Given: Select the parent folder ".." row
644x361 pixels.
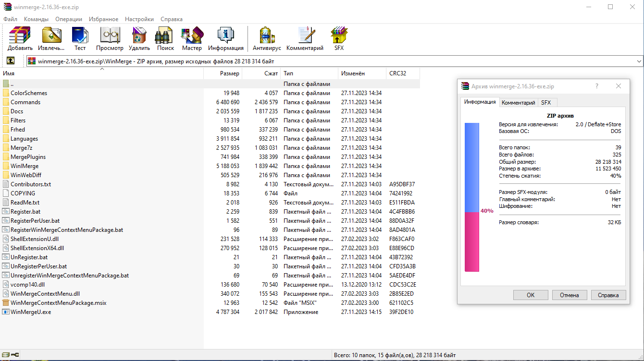Looking at the screenshot, I should pos(210,84).
